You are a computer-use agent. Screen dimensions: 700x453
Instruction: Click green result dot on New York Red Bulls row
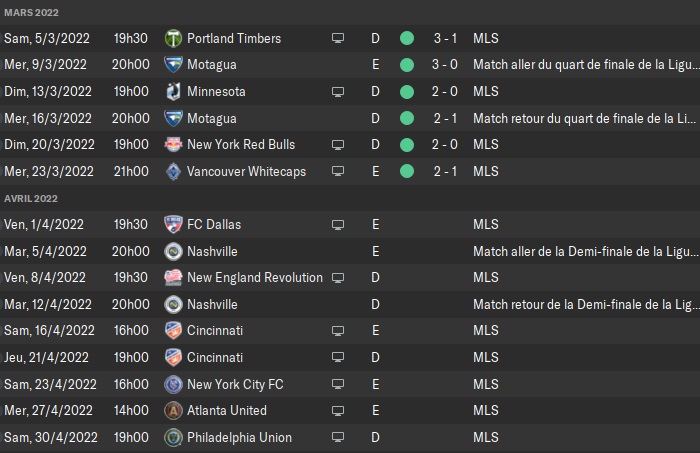click(407, 145)
